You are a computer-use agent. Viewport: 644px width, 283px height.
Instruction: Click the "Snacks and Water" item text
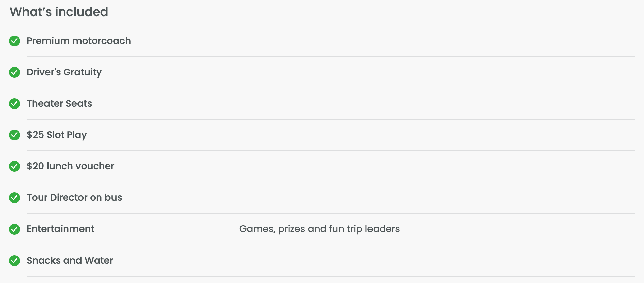coord(70,261)
